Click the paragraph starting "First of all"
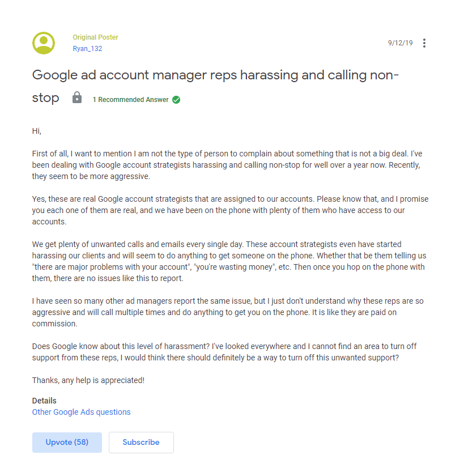Viewport: 464px width, 476px height. coord(227,165)
